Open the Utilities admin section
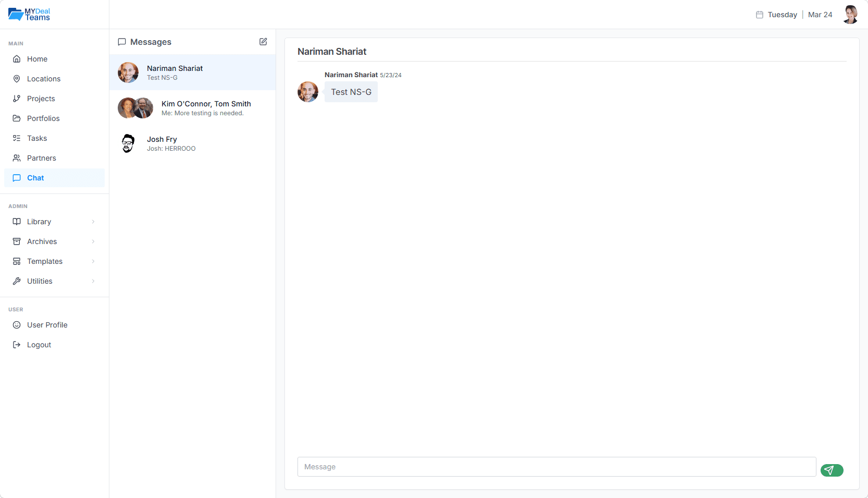Viewport: 868px width, 498px height. coord(54,281)
